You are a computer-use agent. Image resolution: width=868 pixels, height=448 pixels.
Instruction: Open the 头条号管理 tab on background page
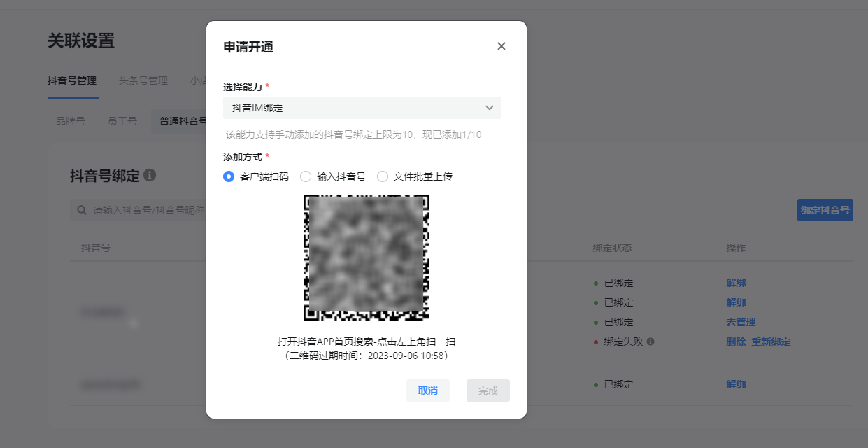[x=143, y=80]
